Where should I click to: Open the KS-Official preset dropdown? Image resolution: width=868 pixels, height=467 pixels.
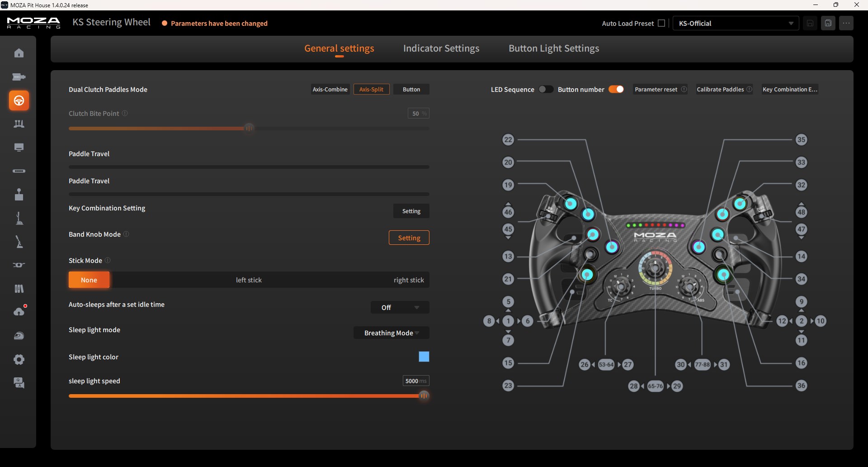pyautogui.click(x=736, y=23)
